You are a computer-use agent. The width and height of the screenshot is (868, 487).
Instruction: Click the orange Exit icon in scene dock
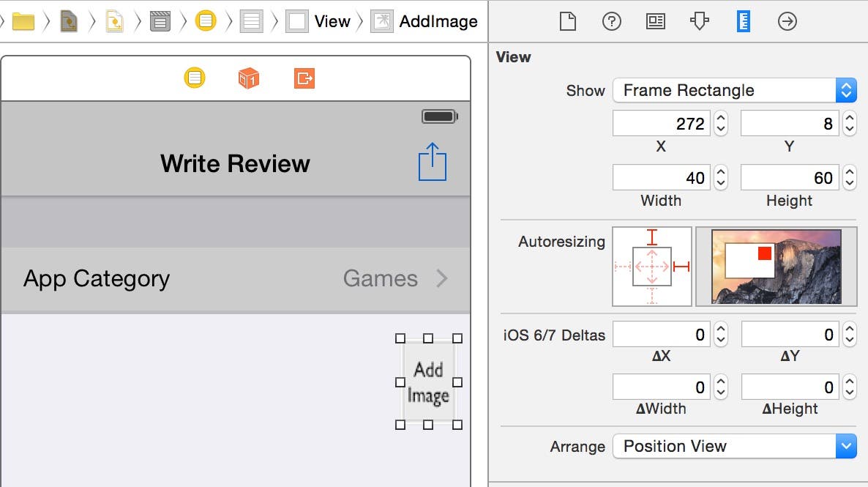point(304,78)
